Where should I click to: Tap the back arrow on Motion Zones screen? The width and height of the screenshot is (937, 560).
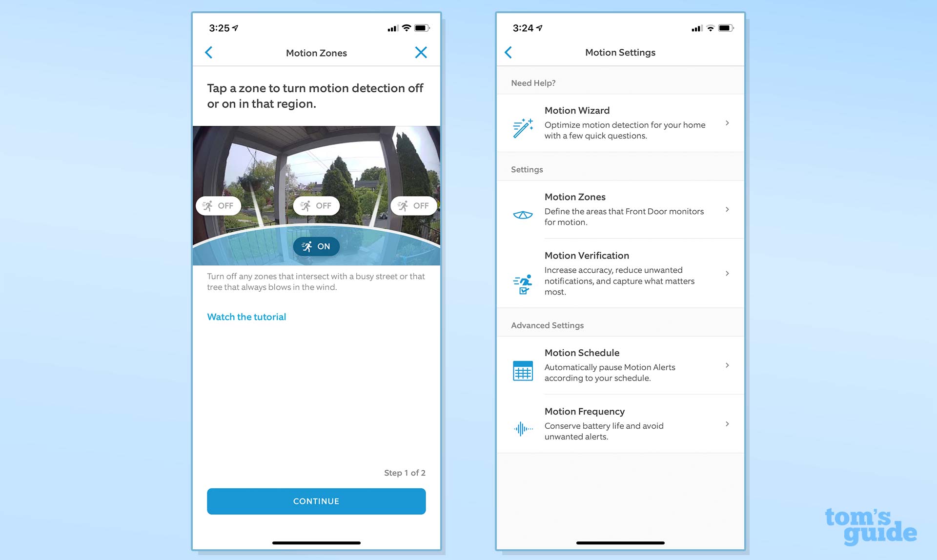pyautogui.click(x=210, y=53)
